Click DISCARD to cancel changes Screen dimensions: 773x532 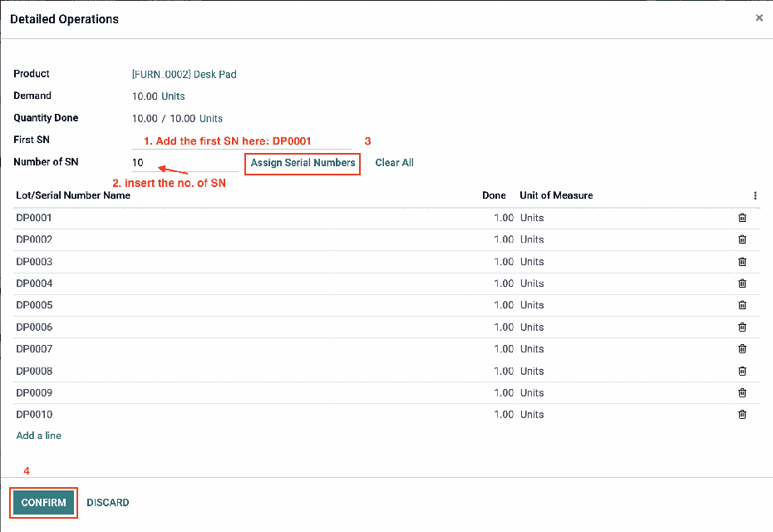(x=107, y=502)
